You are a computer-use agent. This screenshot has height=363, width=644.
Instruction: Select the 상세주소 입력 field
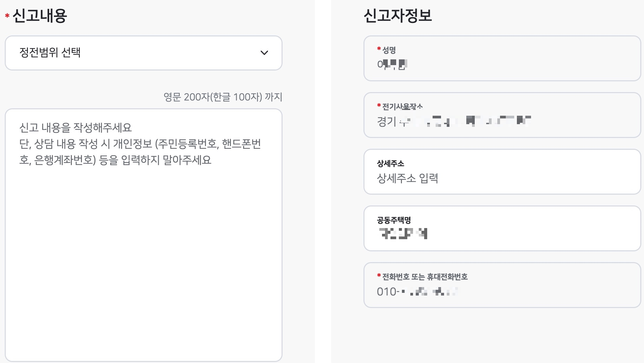click(x=502, y=171)
